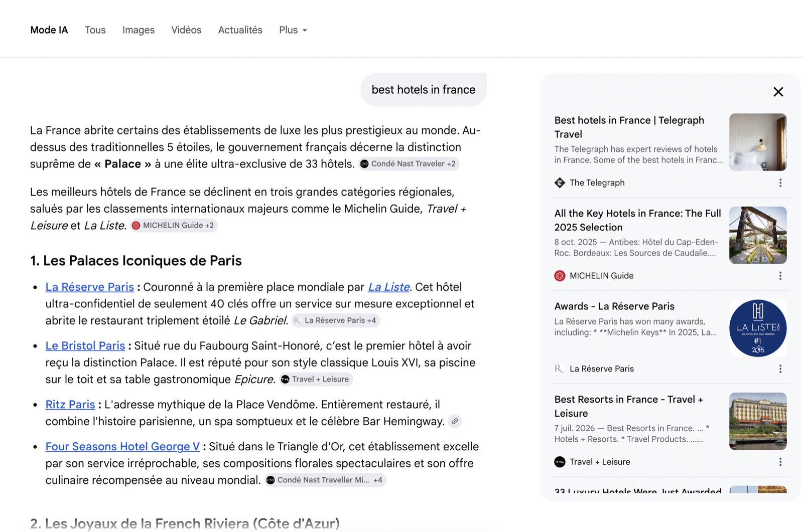
Task: Open Best hotels in France Telegraph Travel result
Action: coord(629,127)
